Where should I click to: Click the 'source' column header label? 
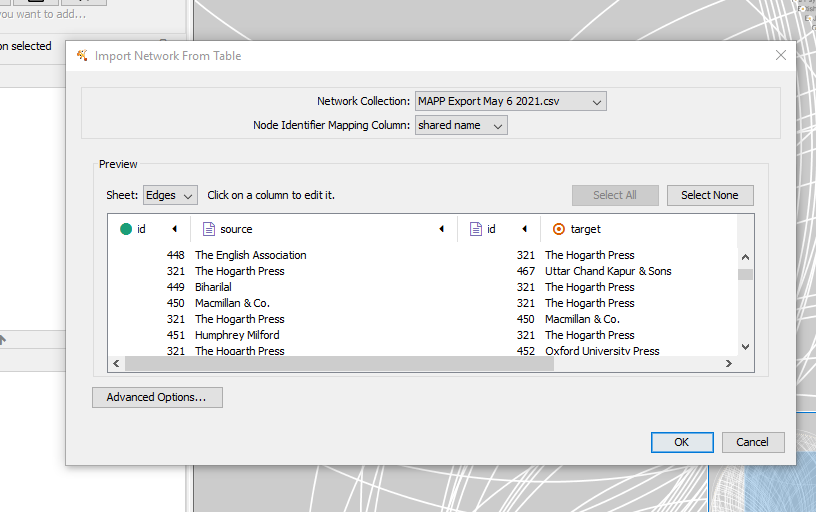point(236,229)
